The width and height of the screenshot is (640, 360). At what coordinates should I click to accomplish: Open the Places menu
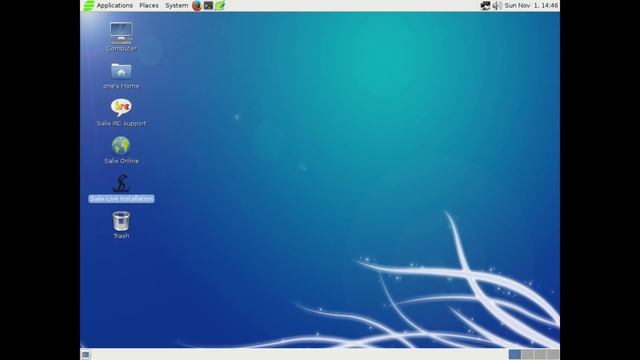click(x=149, y=6)
